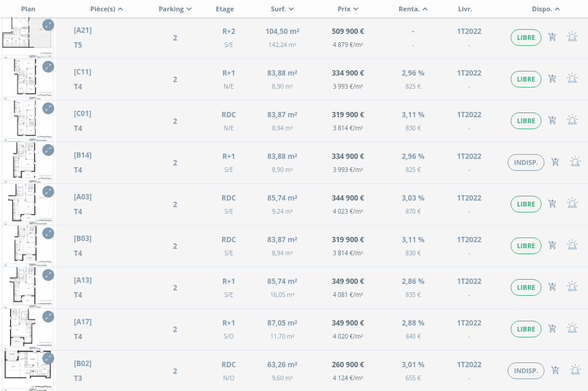Screen dimensions: 588x391
Task: Sort listings by Renta. column
Action: click(x=413, y=9)
